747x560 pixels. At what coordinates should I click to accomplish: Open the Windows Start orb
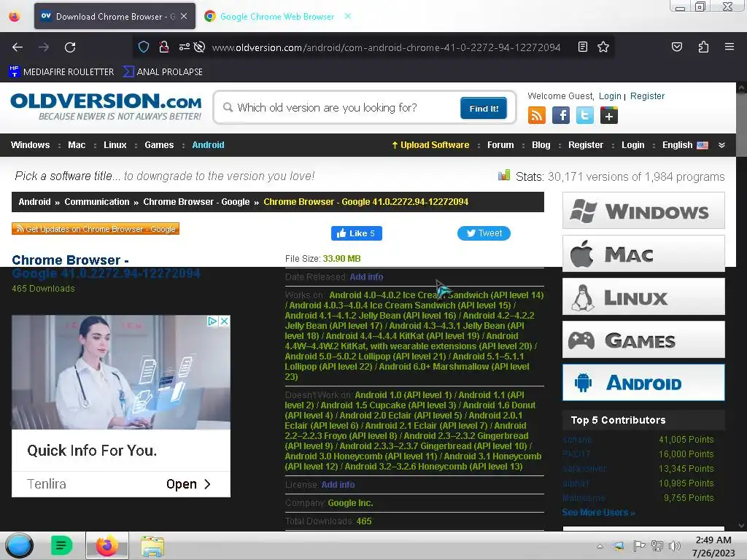click(x=19, y=545)
